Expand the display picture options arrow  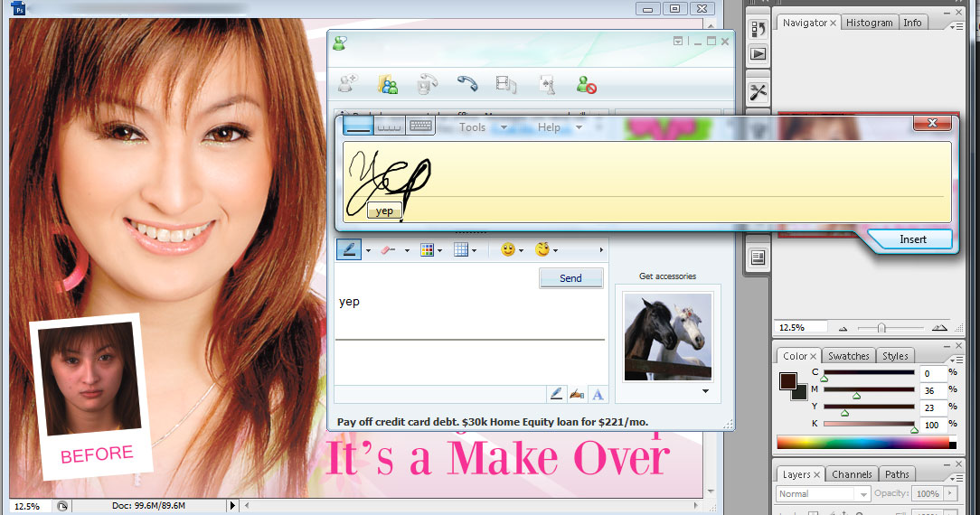(x=706, y=391)
